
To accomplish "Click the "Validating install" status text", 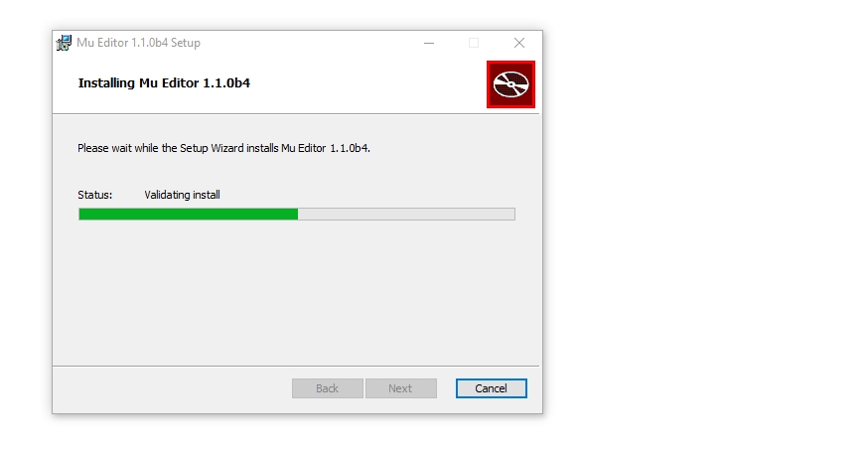I will pos(182,195).
